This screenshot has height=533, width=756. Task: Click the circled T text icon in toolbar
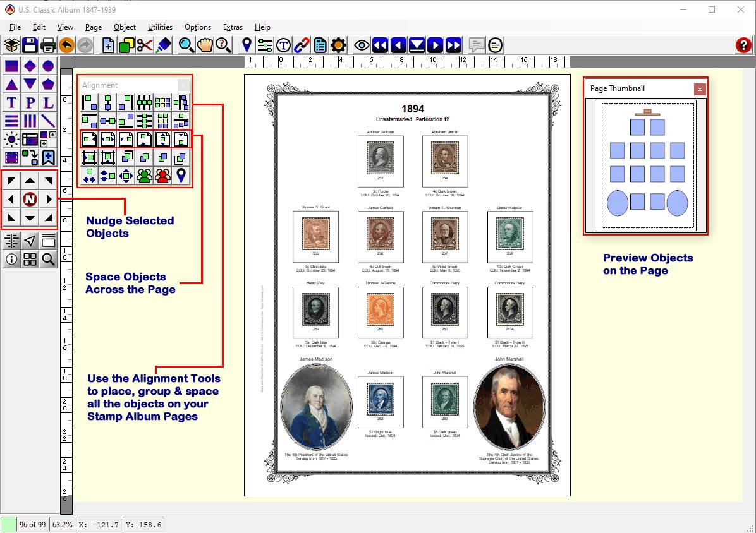click(x=283, y=45)
